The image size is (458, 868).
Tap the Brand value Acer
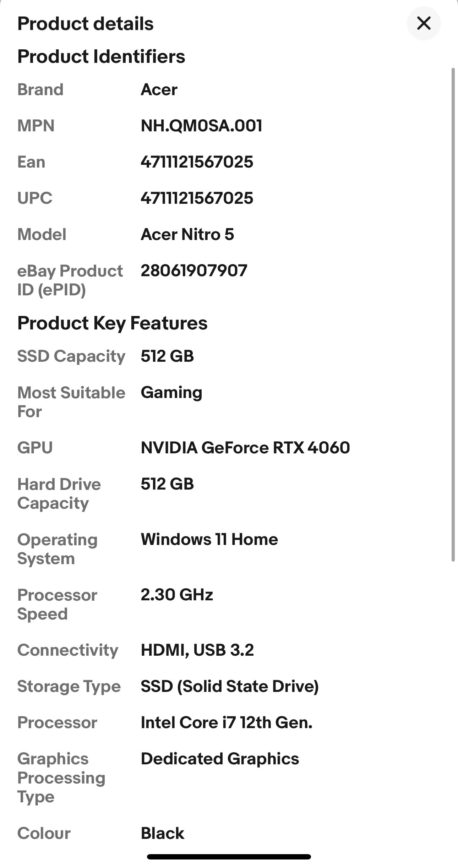click(159, 89)
